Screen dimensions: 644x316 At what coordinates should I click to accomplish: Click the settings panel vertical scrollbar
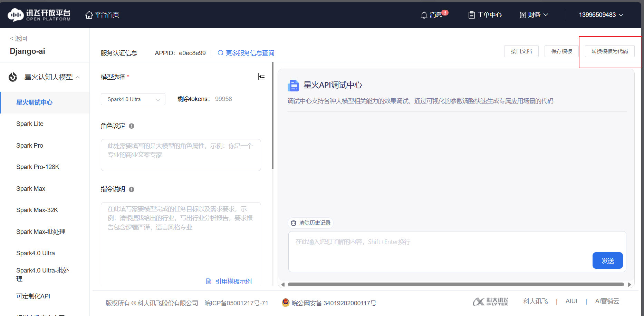[x=273, y=116]
